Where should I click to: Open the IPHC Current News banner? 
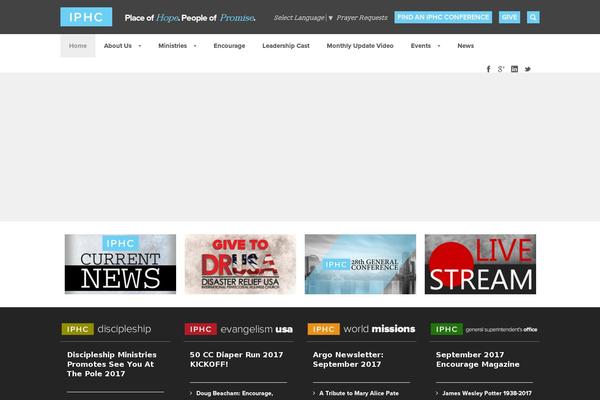[x=120, y=264]
